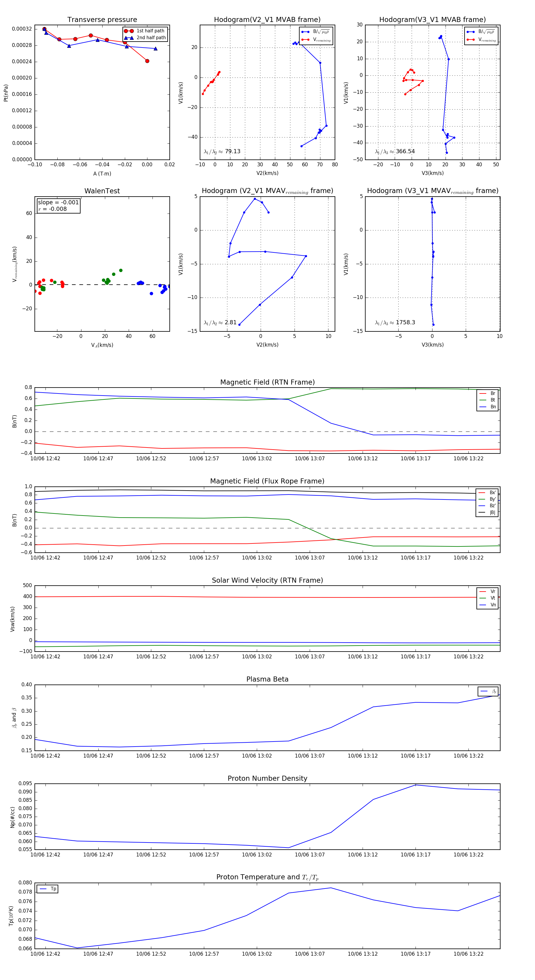Click the βp legend in Plasma Beta panel
535x980 pixels.
coord(488,691)
